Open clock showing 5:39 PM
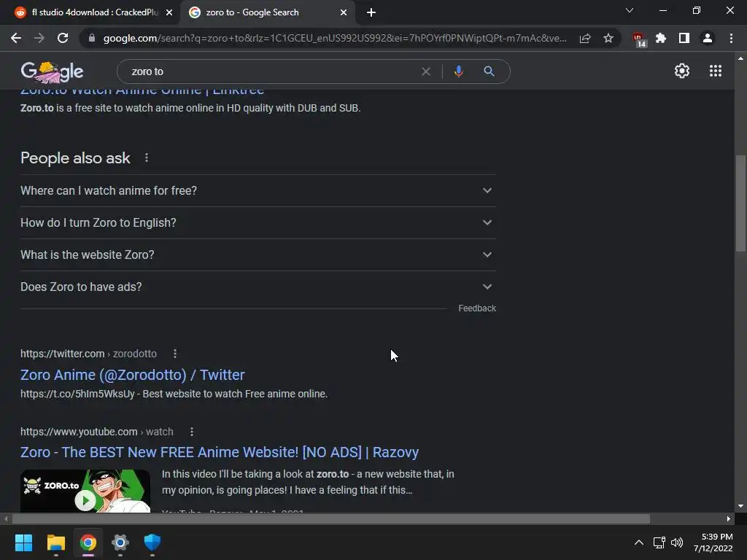The width and height of the screenshot is (747, 560). [713, 542]
